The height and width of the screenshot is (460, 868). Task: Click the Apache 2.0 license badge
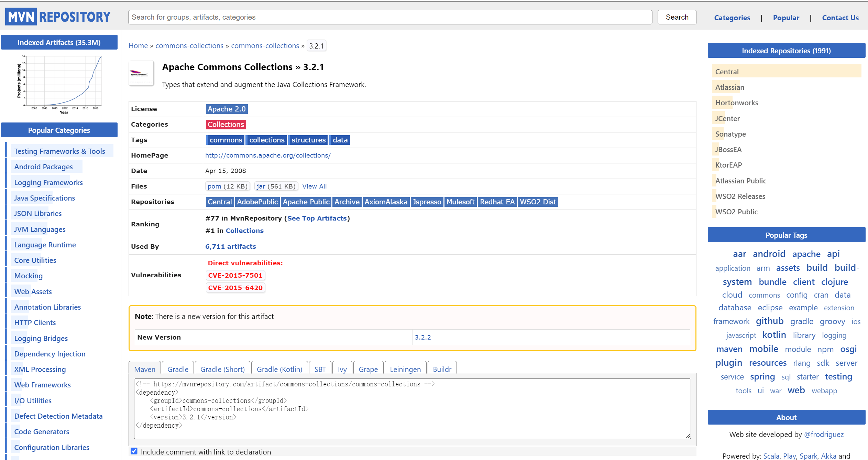click(227, 109)
